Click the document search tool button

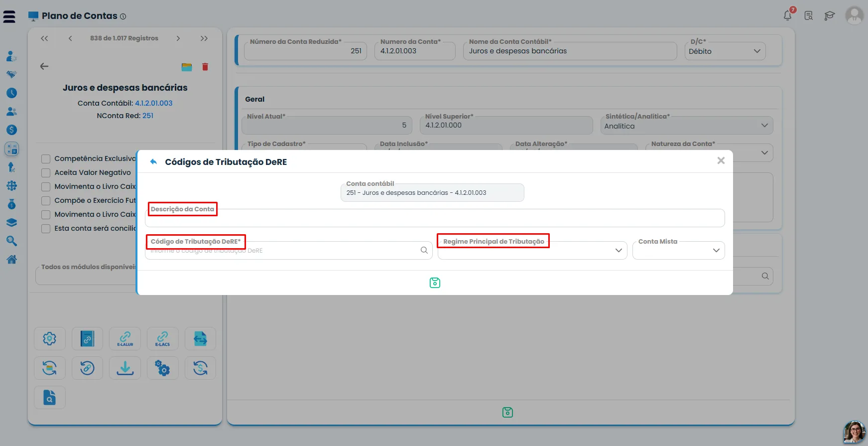click(50, 398)
